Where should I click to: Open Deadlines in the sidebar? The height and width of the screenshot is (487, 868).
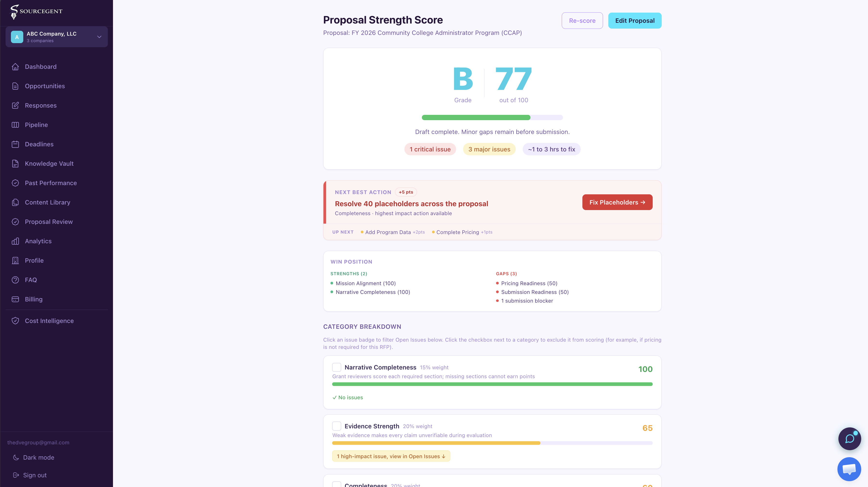[x=56, y=144]
